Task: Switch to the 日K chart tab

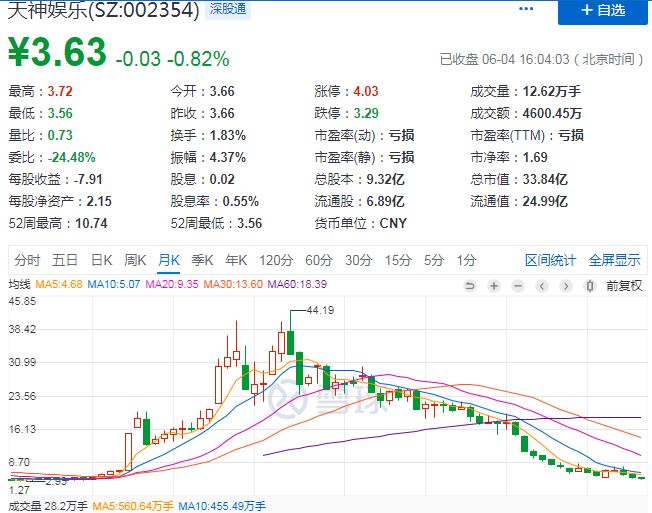Action: click(101, 260)
